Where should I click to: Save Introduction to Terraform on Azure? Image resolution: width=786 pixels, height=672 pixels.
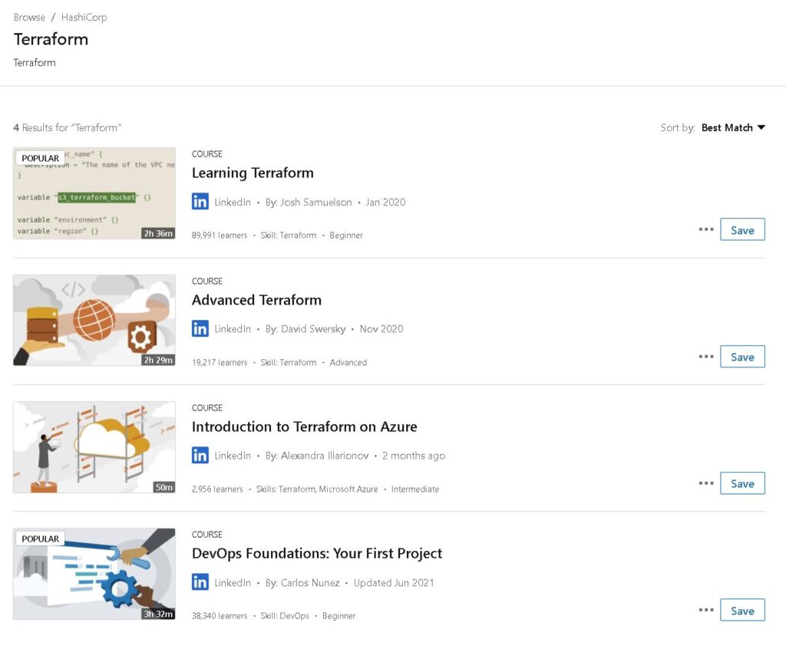[x=742, y=483]
